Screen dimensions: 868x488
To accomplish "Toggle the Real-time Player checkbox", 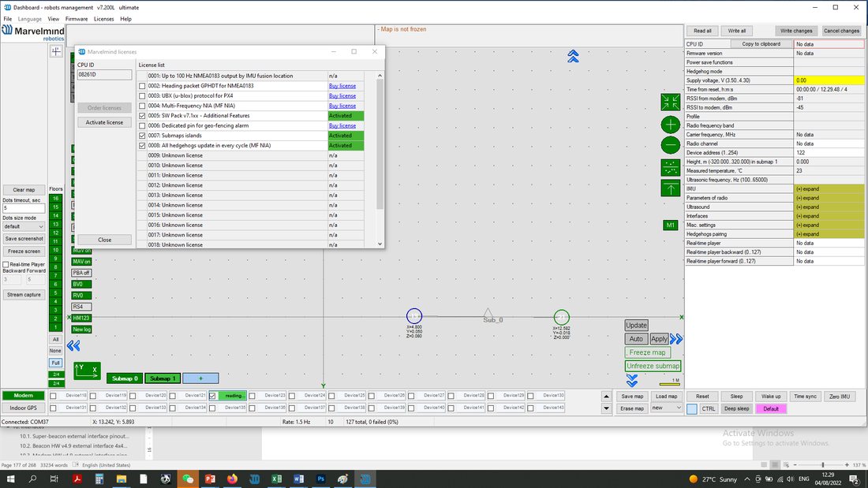I will coord(6,264).
